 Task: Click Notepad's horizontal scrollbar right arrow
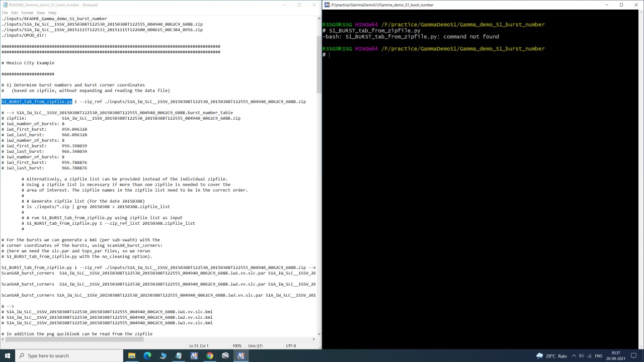tap(314, 339)
